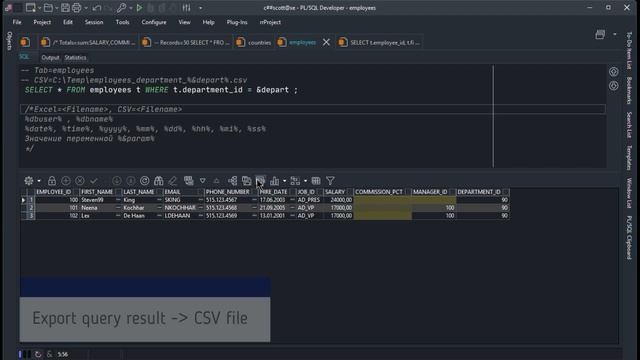Click the upper circle icon at the editor's right edge
The height and width of the screenshot is (360, 640).
click(613, 72)
